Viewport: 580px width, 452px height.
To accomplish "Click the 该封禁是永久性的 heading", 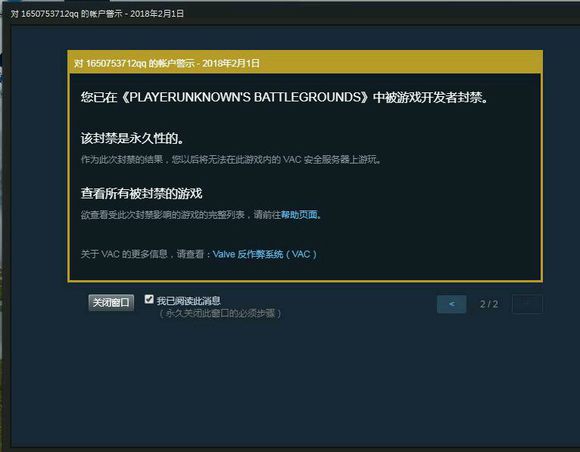I will click(132, 138).
